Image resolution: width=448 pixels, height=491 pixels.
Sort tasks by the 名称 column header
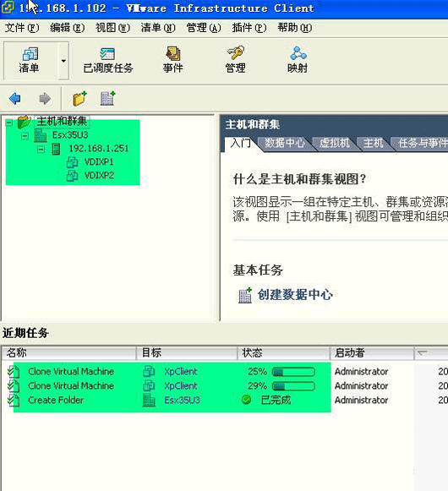coord(69,353)
